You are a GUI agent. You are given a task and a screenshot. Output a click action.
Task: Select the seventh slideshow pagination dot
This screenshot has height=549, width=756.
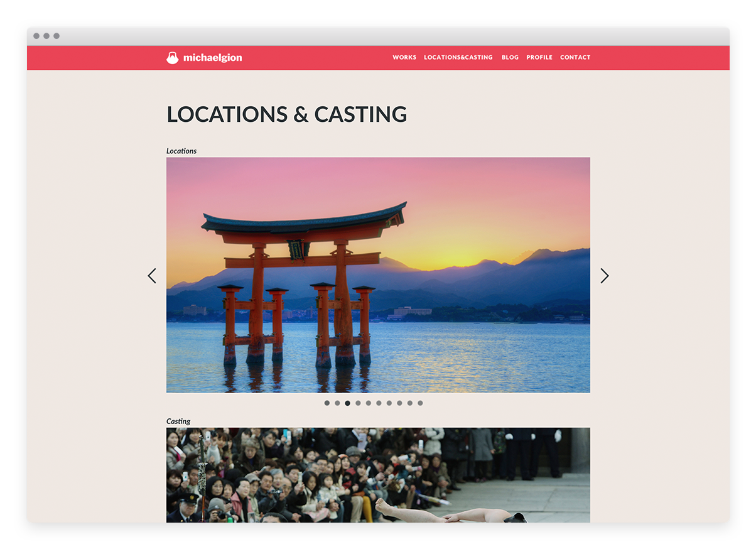tap(389, 403)
